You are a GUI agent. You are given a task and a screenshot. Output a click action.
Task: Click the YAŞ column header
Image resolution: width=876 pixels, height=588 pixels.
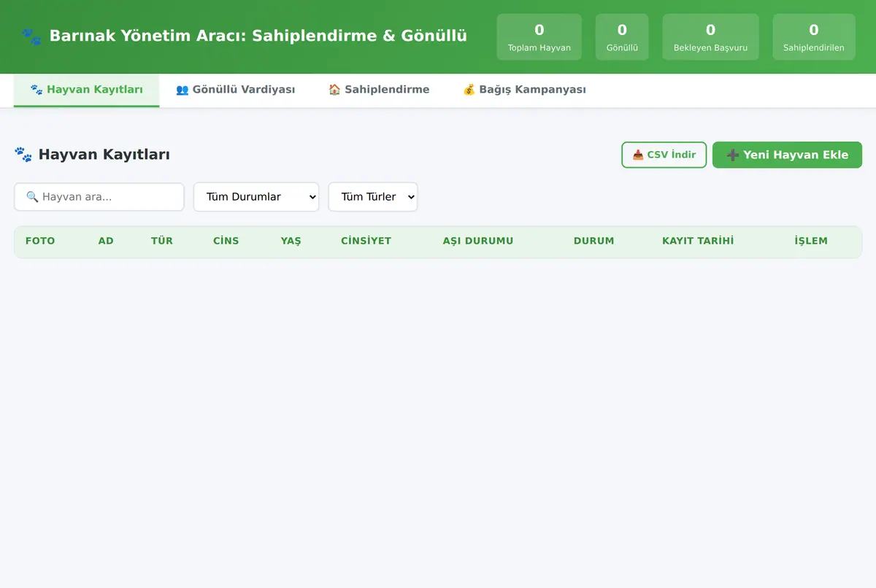coord(291,241)
